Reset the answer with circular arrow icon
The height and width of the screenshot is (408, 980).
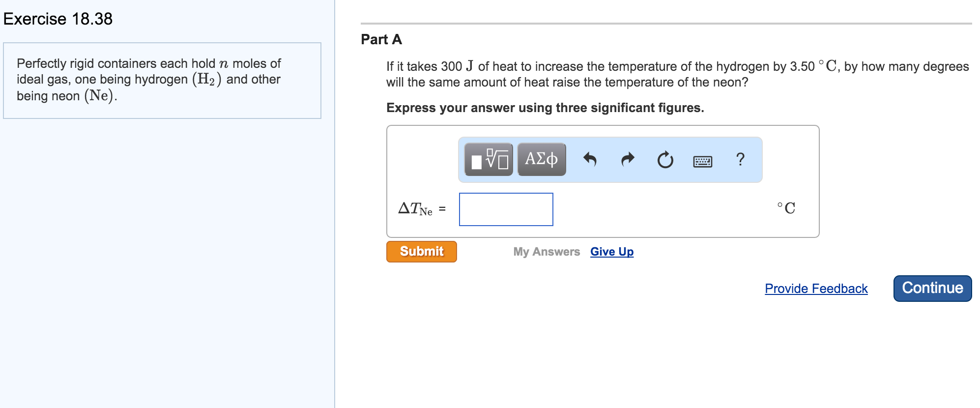pos(665,160)
